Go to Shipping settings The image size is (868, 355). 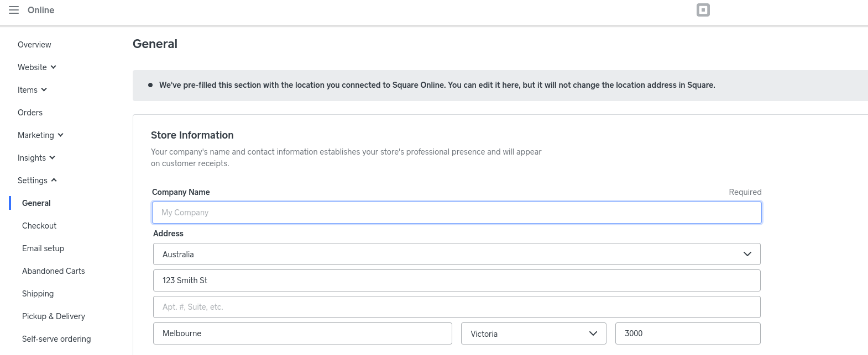pyautogui.click(x=38, y=294)
